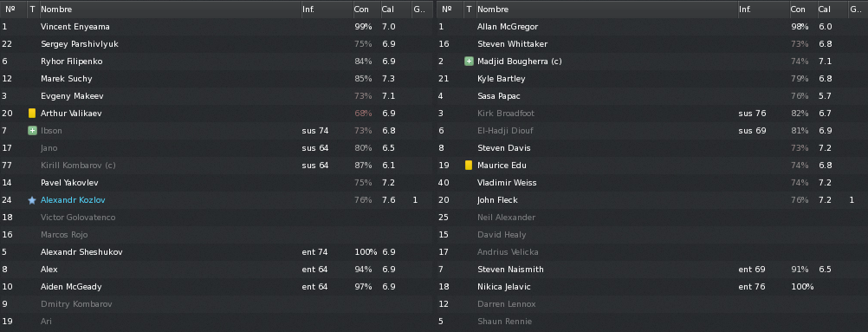
Task: Sort right table by Cal column
Action: [x=832, y=10]
